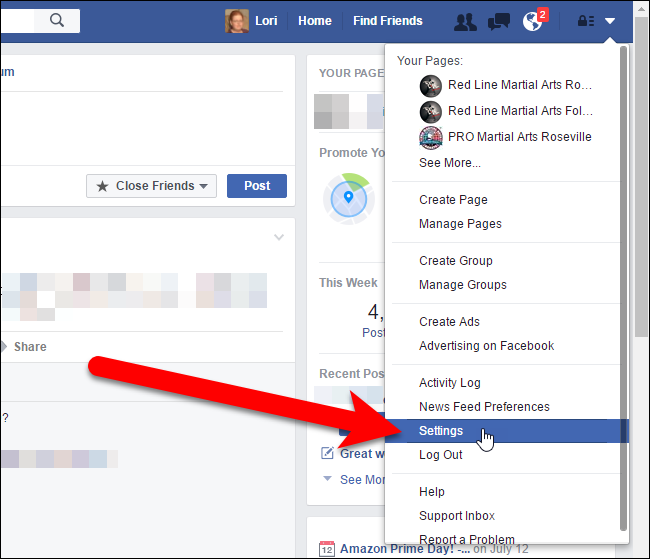Choose Manage Pages from menu
The height and width of the screenshot is (559, 650).
pos(460,224)
